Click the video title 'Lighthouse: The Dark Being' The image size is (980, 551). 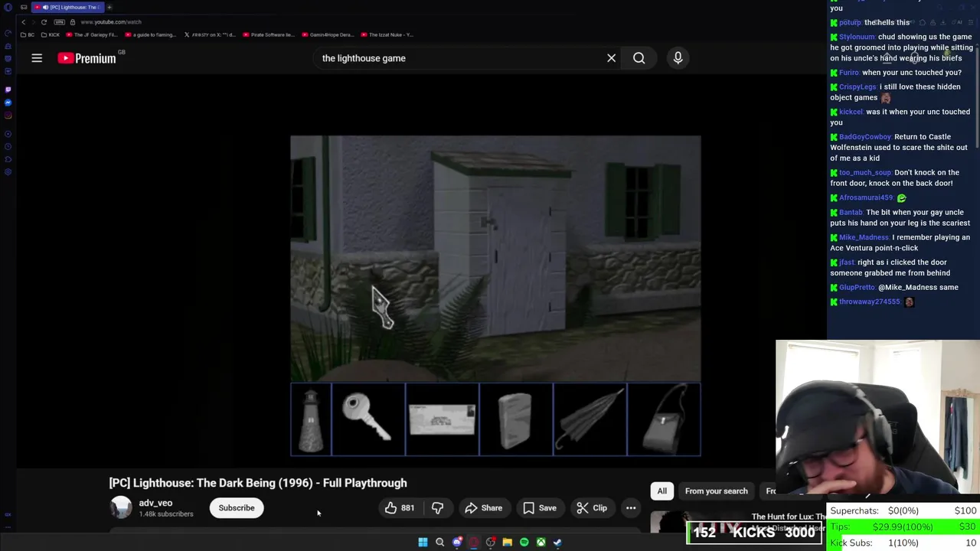click(258, 483)
